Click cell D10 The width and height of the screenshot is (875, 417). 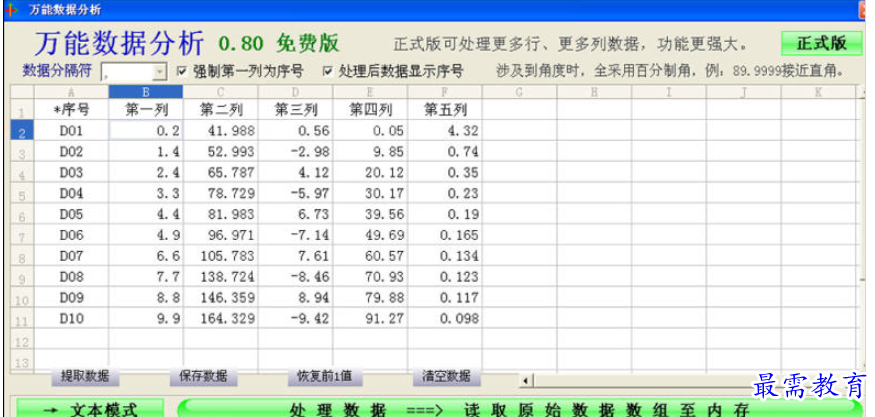coord(71,318)
